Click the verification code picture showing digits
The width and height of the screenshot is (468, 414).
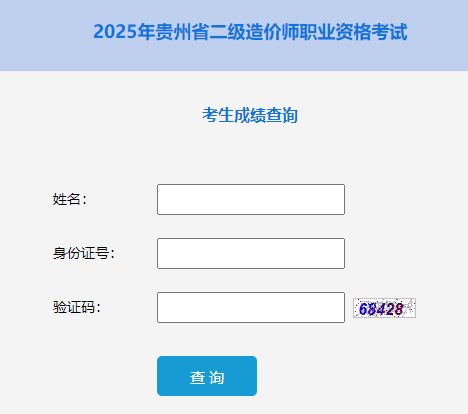(384, 308)
